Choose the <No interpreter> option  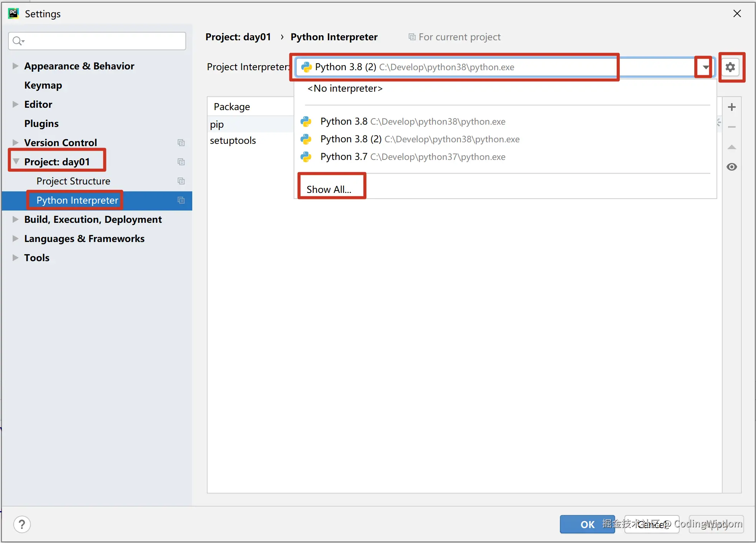[345, 89]
